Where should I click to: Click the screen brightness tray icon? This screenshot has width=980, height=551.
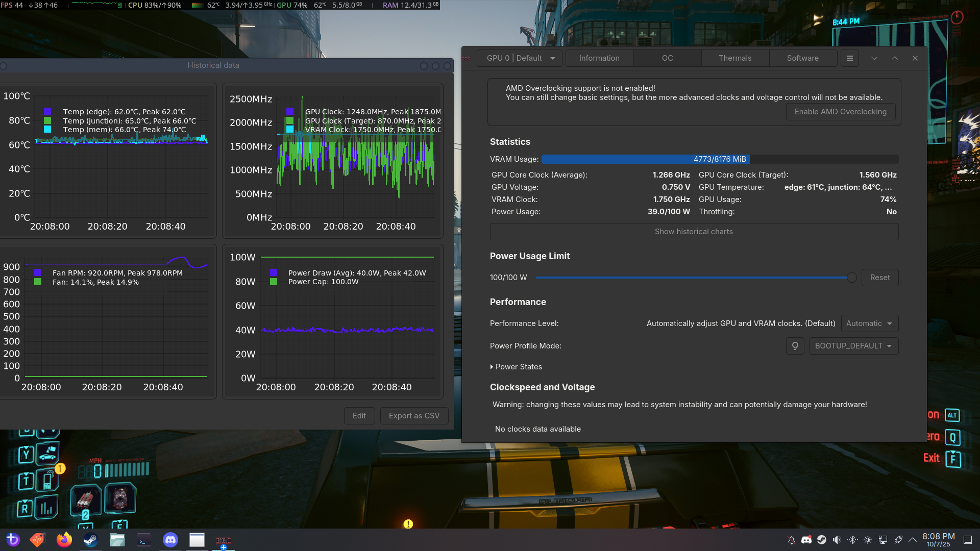[867, 540]
